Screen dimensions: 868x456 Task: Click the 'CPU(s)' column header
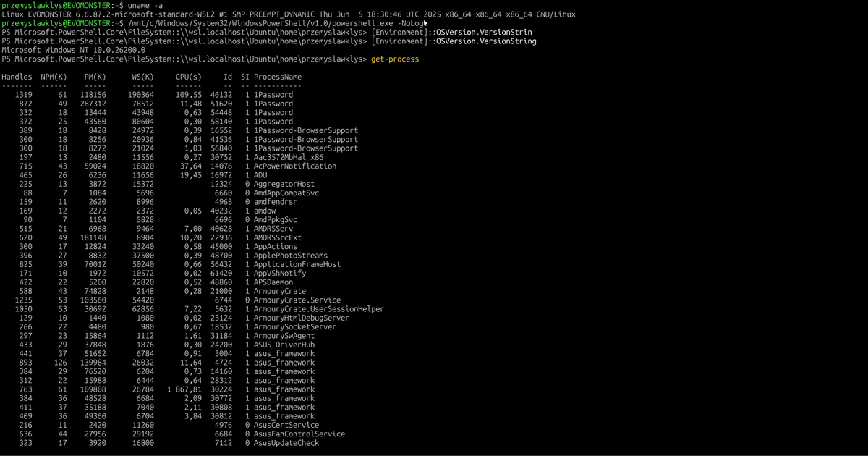click(189, 77)
